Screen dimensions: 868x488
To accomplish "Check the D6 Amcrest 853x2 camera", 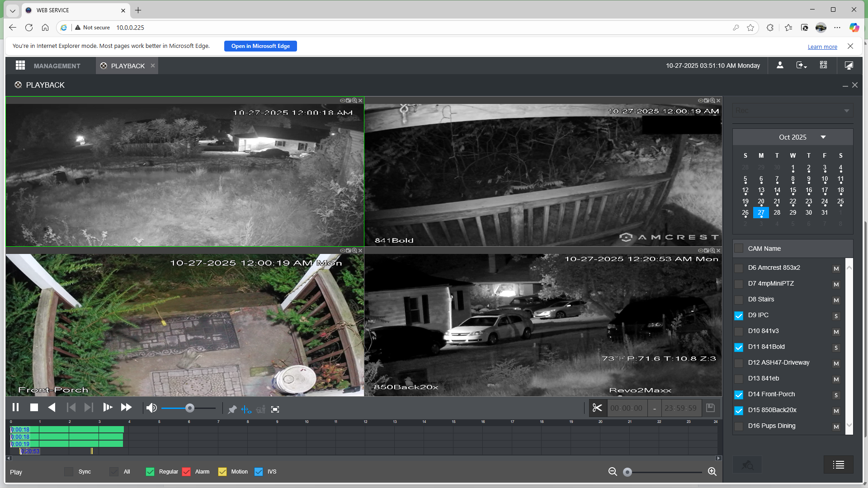I will click(x=739, y=268).
